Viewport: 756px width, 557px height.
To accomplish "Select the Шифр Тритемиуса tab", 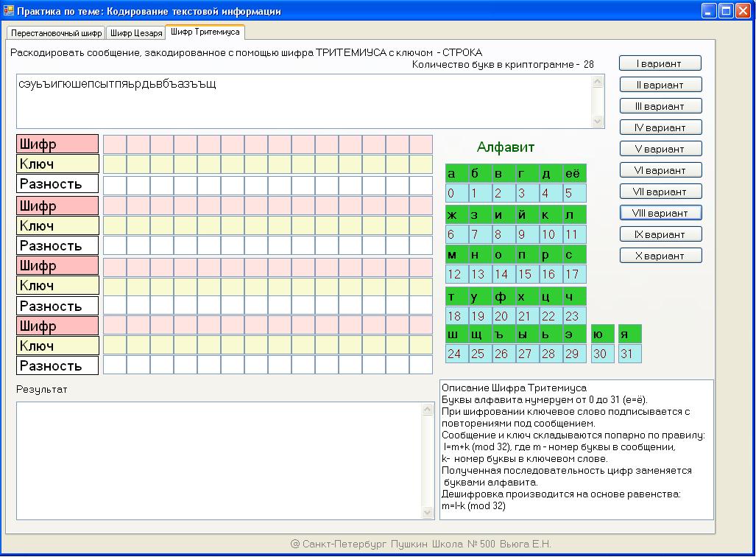I will (205, 32).
